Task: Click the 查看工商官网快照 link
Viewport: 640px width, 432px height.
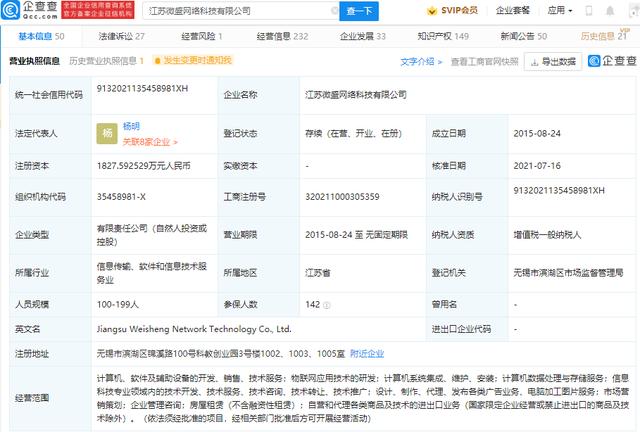Action: pyautogui.click(x=484, y=61)
